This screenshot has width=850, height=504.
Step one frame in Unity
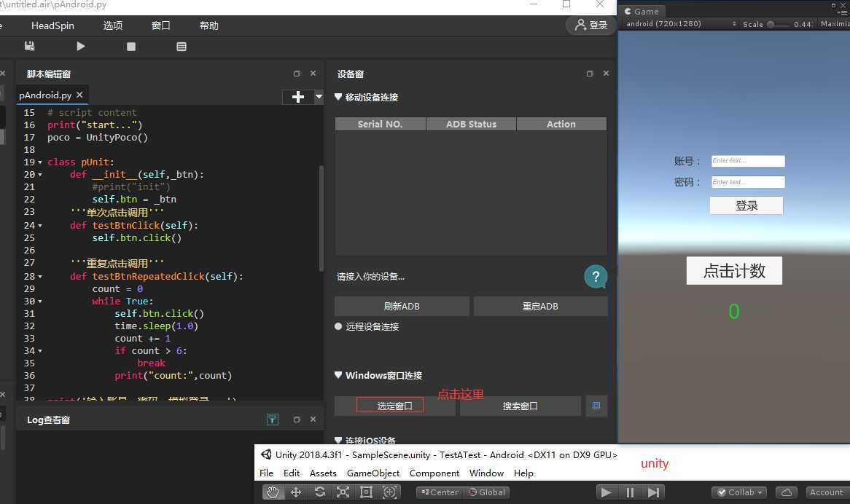tap(653, 492)
